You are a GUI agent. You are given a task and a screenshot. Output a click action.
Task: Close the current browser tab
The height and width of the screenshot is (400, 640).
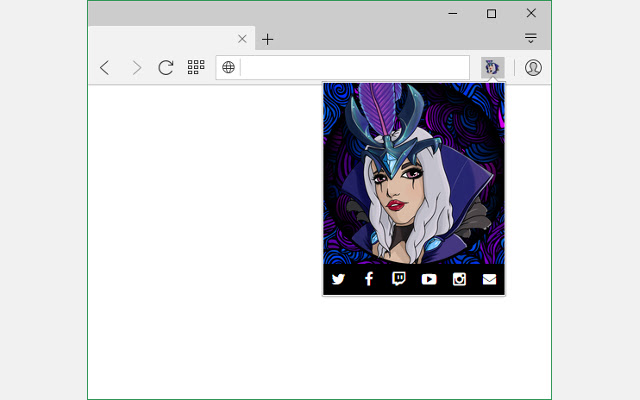[x=242, y=39]
